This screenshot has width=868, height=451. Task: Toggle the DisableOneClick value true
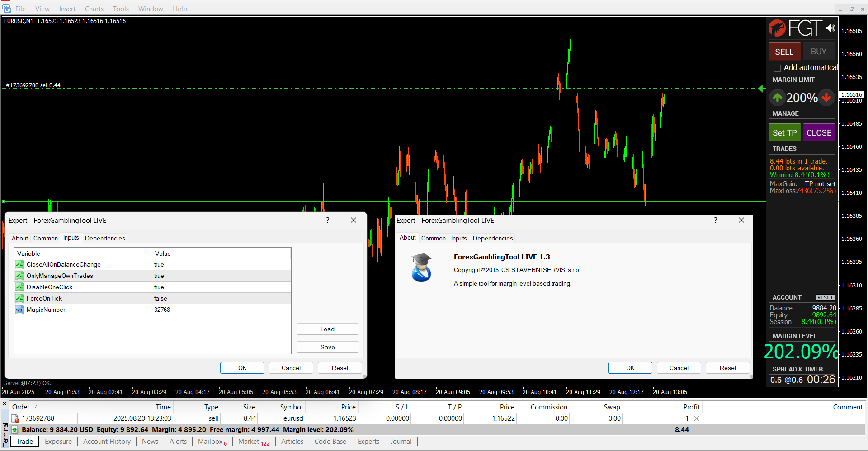(x=159, y=287)
